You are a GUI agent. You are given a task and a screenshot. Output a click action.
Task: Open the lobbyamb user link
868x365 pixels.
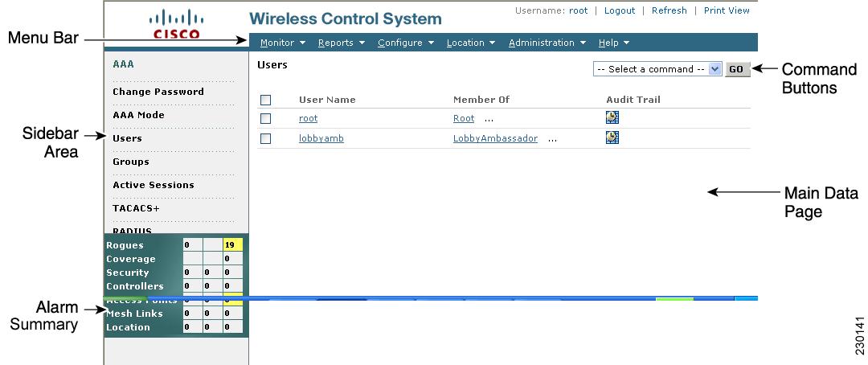pyautogui.click(x=321, y=138)
